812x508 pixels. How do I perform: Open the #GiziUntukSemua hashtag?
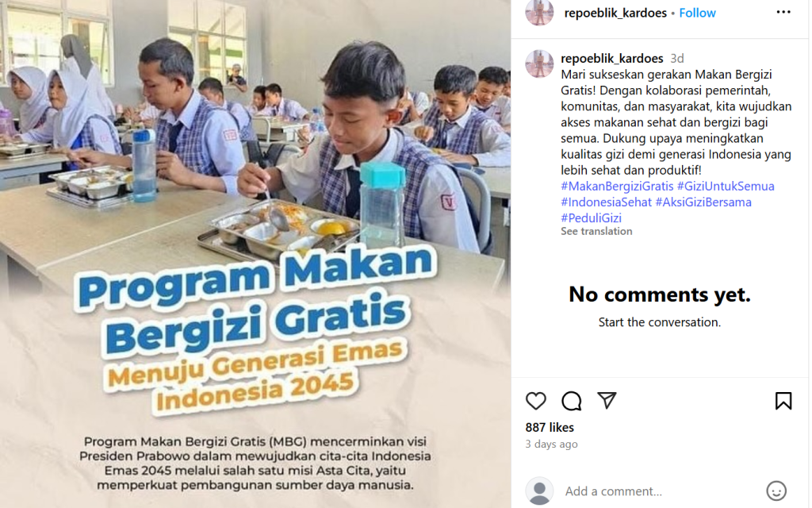coord(726,186)
